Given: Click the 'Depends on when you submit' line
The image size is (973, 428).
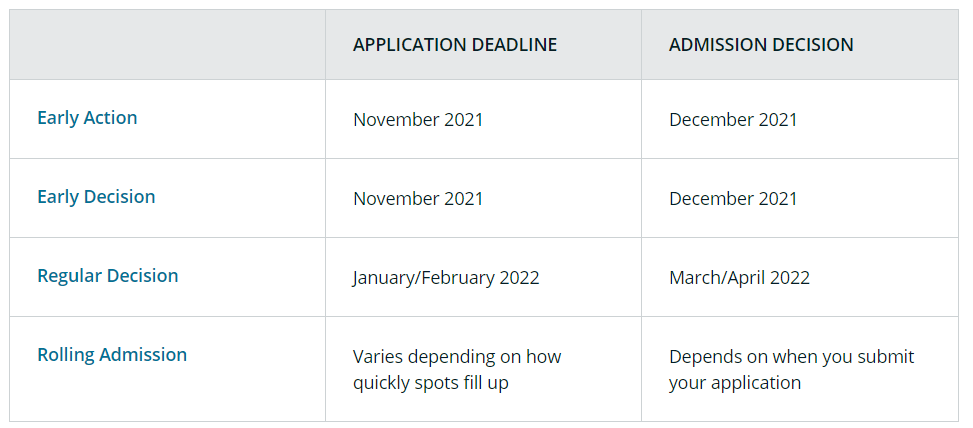Looking at the screenshot, I should (791, 357).
